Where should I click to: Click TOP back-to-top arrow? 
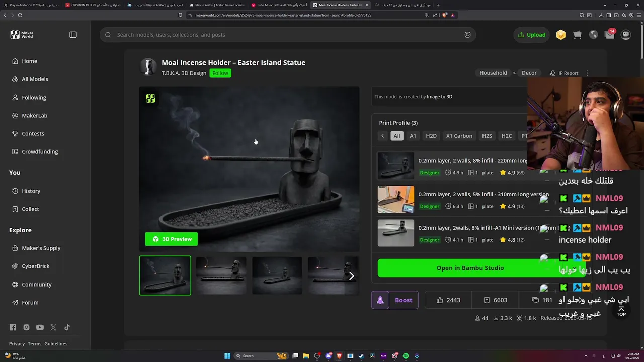(621, 311)
